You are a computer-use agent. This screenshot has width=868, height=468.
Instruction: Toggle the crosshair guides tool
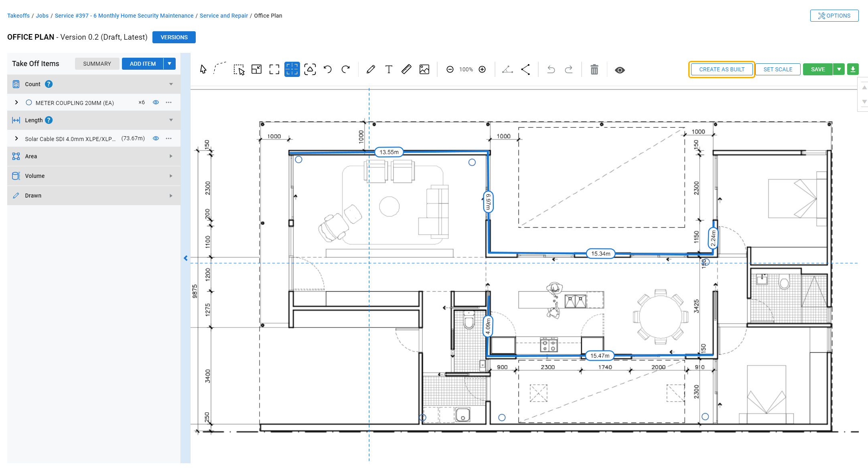[292, 69]
